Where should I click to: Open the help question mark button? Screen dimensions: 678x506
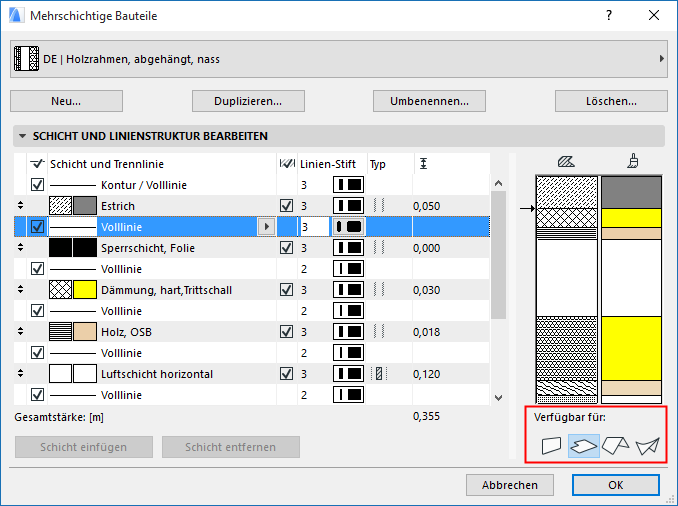click(x=609, y=16)
